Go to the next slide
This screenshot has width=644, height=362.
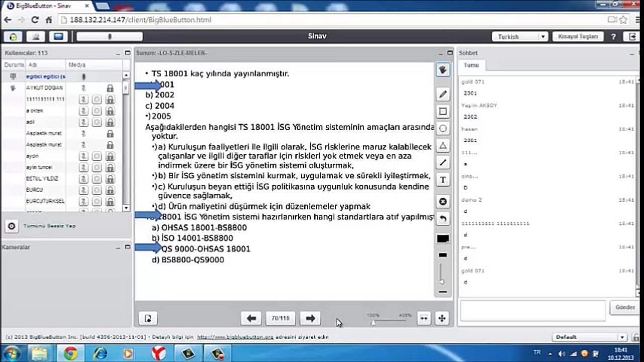pyautogui.click(x=310, y=318)
